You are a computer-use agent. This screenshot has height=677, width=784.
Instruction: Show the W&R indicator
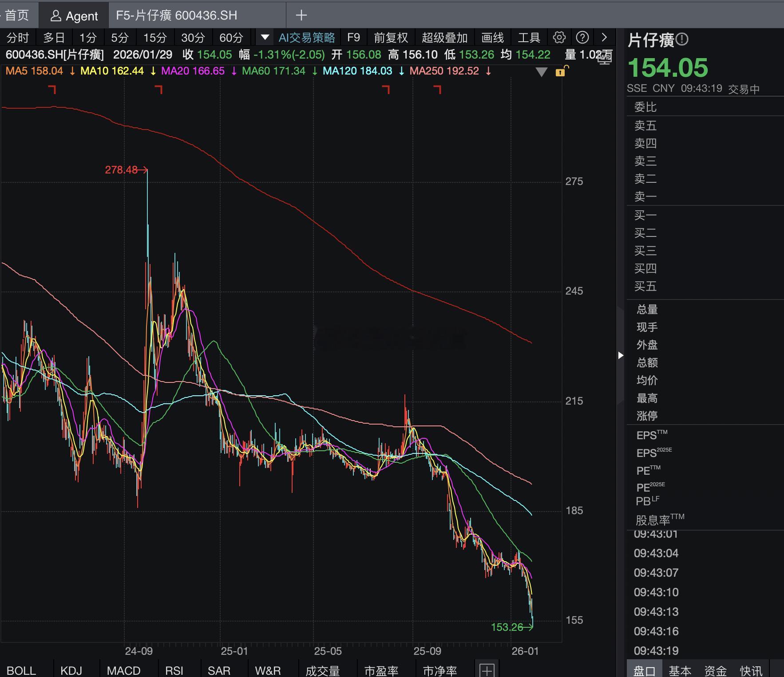tap(268, 670)
